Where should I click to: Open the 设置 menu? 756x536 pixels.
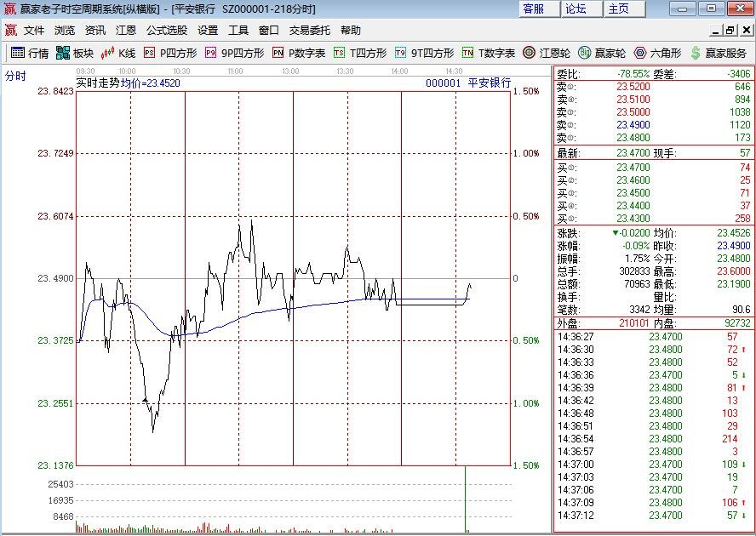click(208, 31)
